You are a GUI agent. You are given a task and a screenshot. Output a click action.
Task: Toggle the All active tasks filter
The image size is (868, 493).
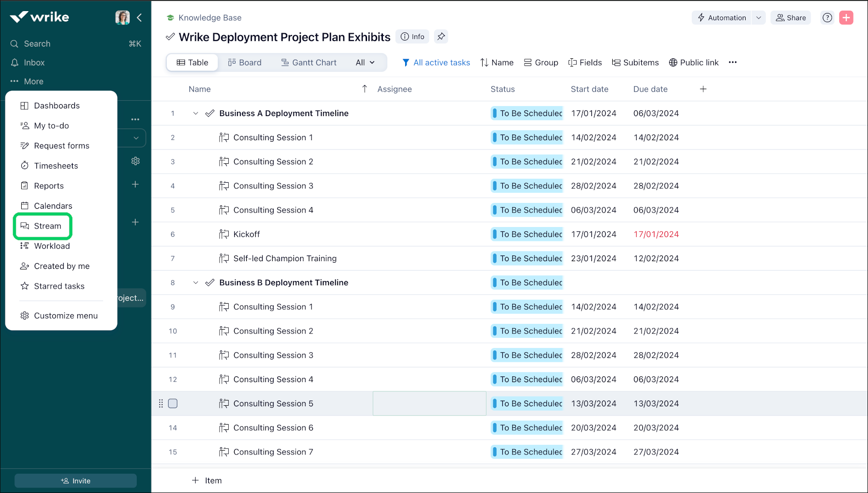[436, 63]
